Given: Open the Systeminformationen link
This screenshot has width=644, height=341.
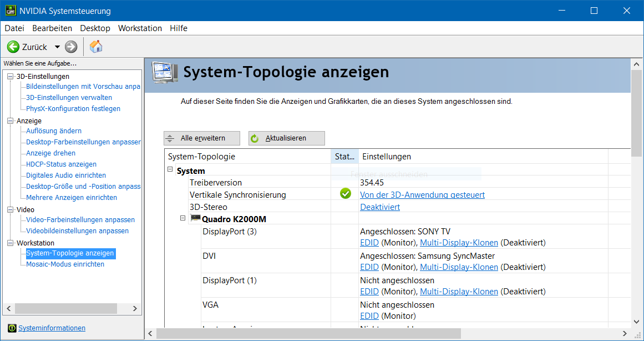Looking at the screenshot, I should 52,328.
